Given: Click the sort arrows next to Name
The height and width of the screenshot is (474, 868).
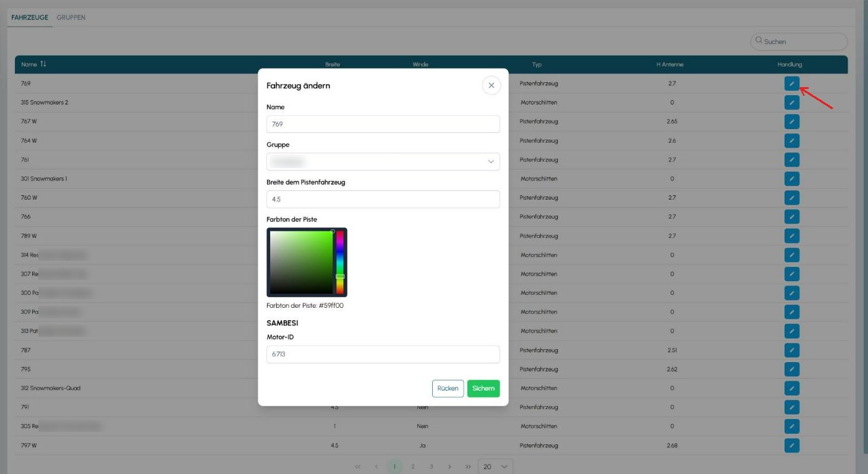Looking at the screenshot, I should (43, 64).
